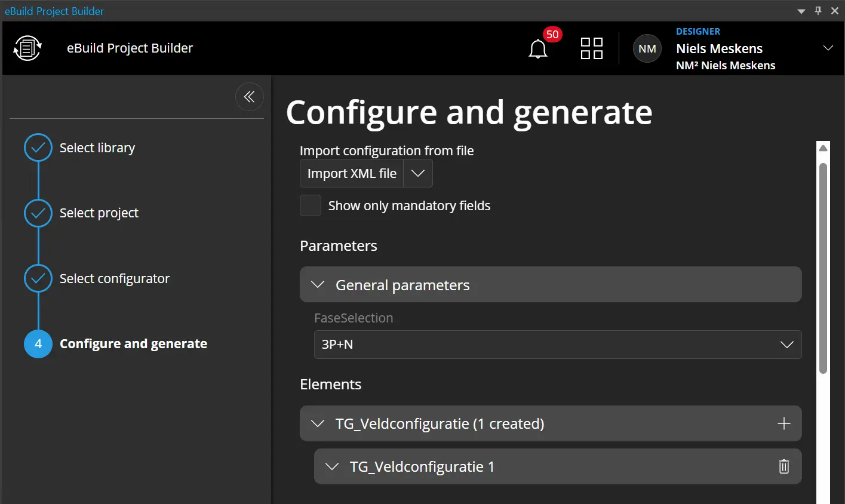Click the scrollbar up arrow
Screen dimensions: 845x504
point(823,147)
